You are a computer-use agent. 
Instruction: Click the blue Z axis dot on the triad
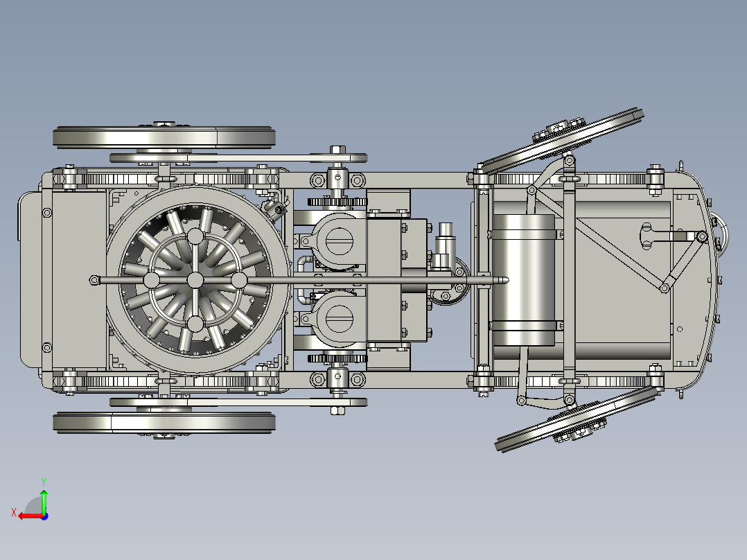click(x=44, y=516)
